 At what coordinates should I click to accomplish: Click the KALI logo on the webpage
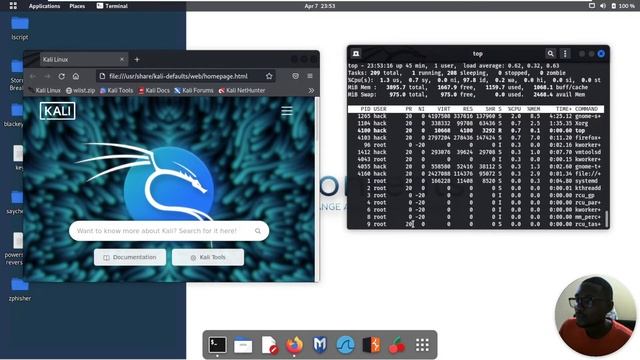click(58, 111)
